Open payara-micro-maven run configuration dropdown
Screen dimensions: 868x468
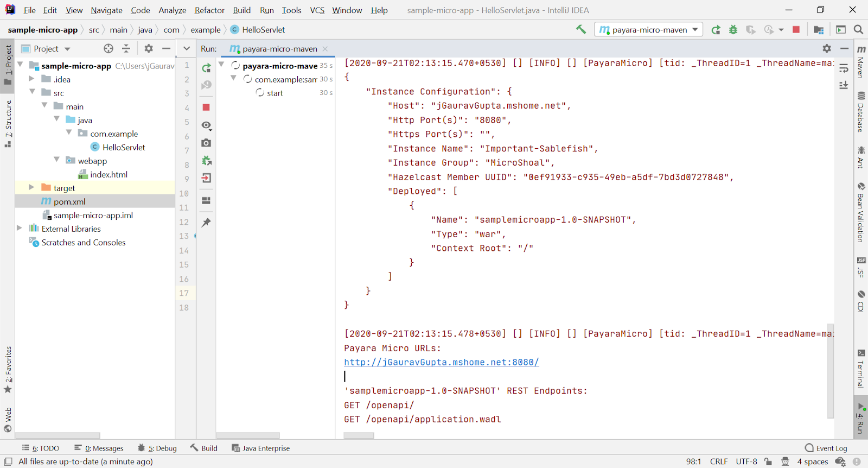tap(649, 30)
